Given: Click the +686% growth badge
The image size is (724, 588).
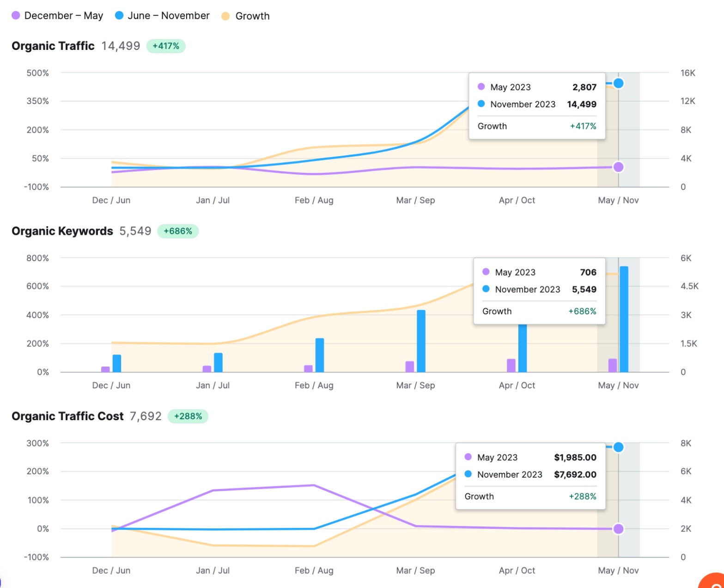Looking at the screenshot, I should pos(179,231).
